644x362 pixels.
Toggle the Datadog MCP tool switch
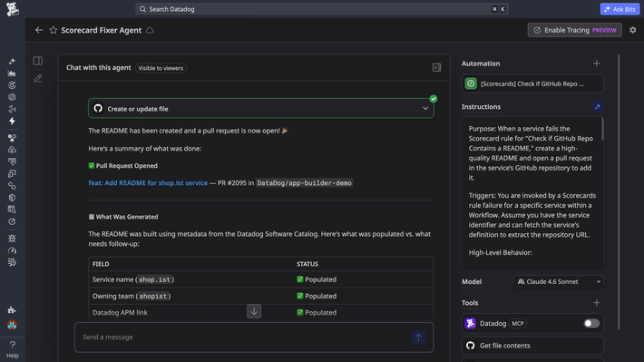point(591,323)
